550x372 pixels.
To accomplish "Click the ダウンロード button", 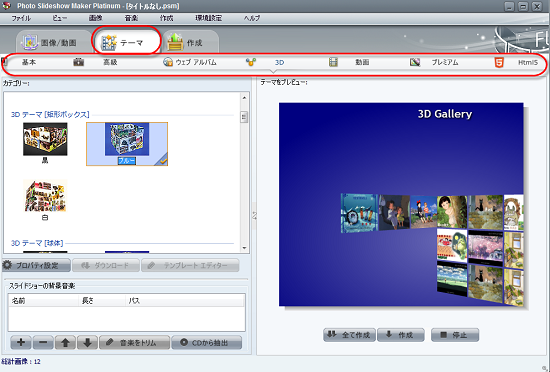I will coord(106,265).
